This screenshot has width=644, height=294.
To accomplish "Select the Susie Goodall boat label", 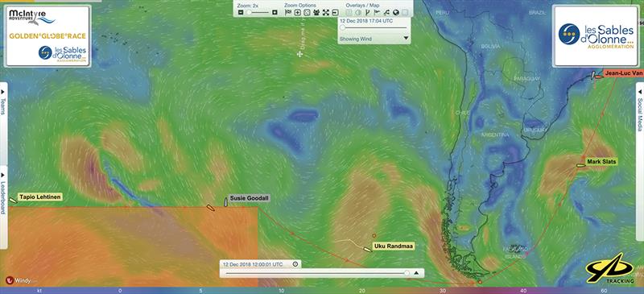I will [249, 198].
